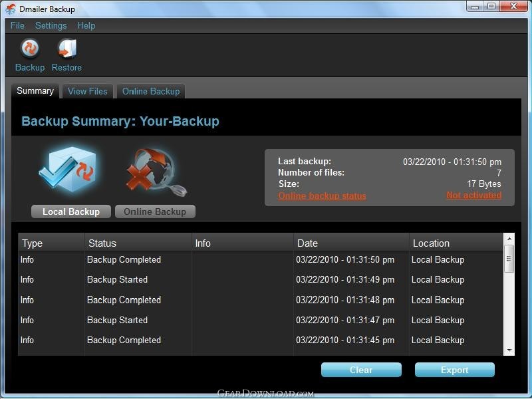
Task: Switch to the Online Backup tab
Action: (150, 91)
